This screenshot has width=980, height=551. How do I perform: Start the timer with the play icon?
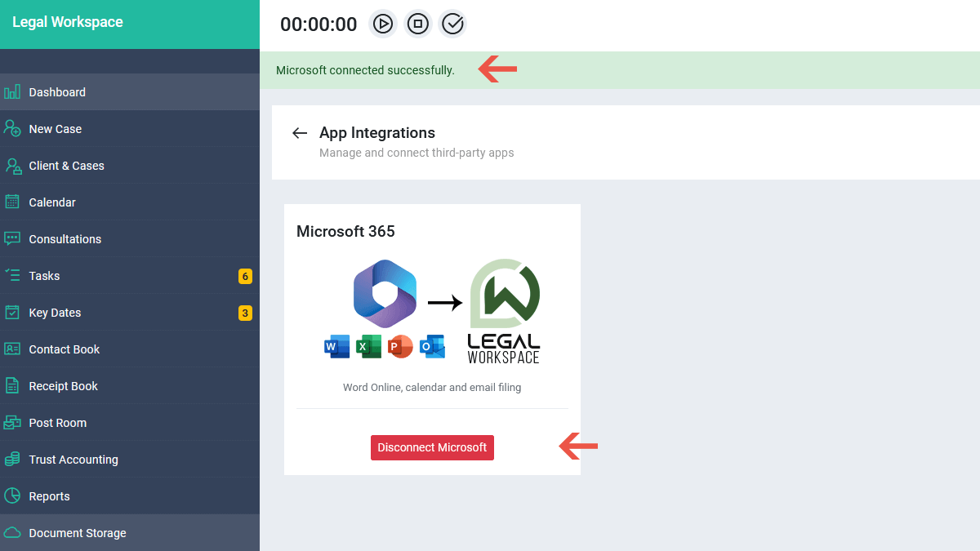coord(383,24)
